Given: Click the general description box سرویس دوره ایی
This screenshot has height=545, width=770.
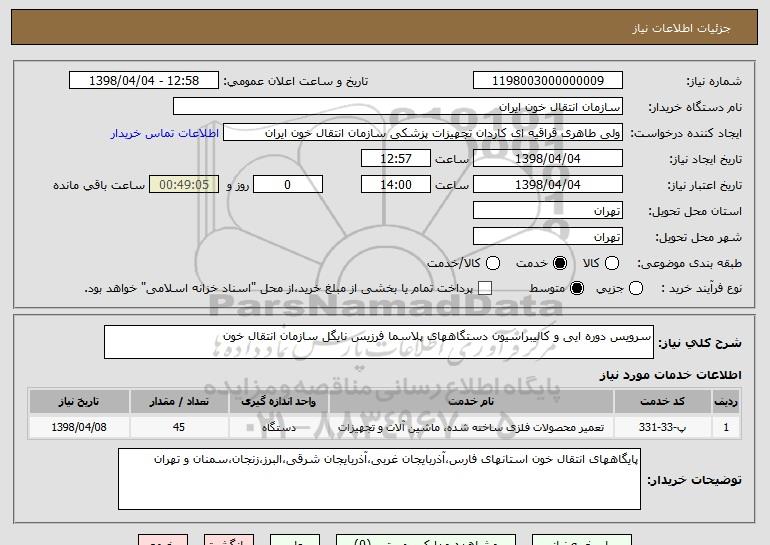Looking at the screenshot, I should pos(379,342).
